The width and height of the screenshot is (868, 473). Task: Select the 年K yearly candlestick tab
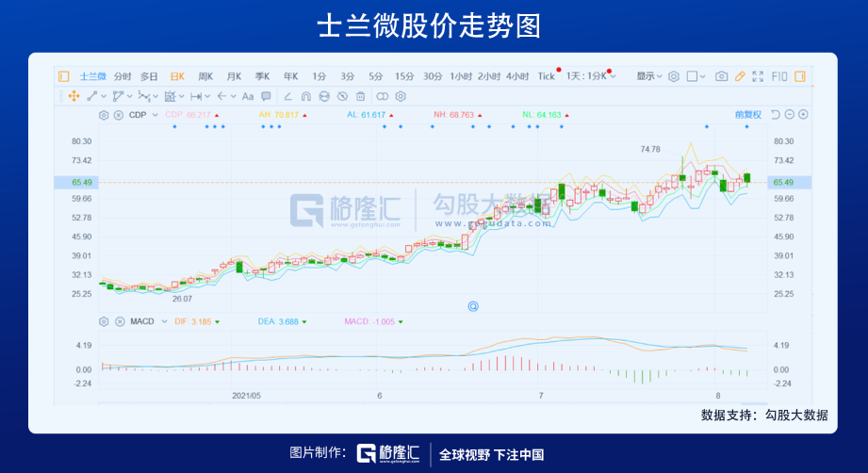click(290, 76)
